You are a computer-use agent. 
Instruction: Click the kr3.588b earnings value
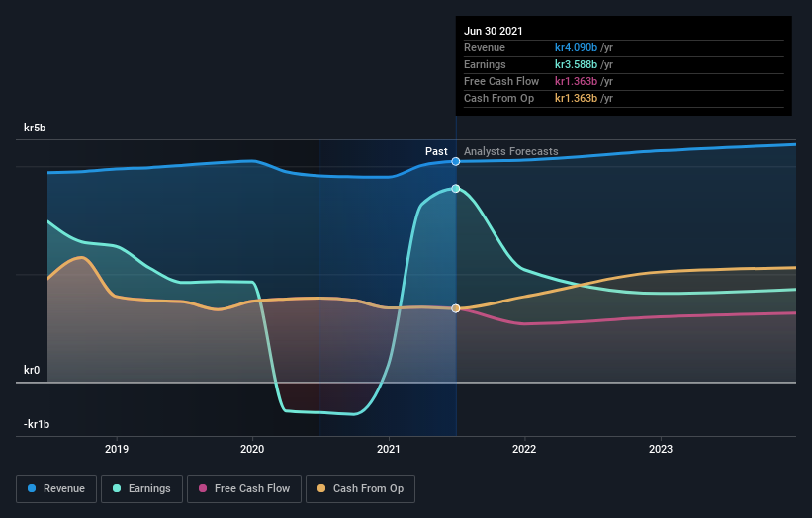tap(576, 64)
